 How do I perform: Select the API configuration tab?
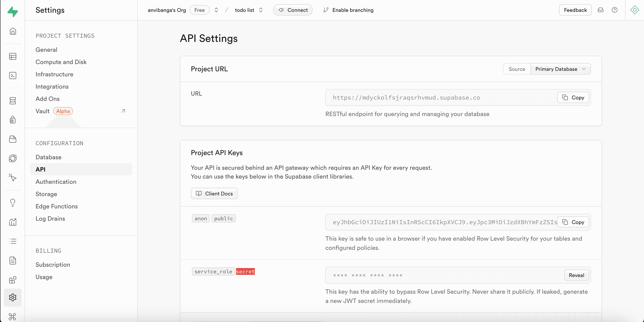[41, 169]
